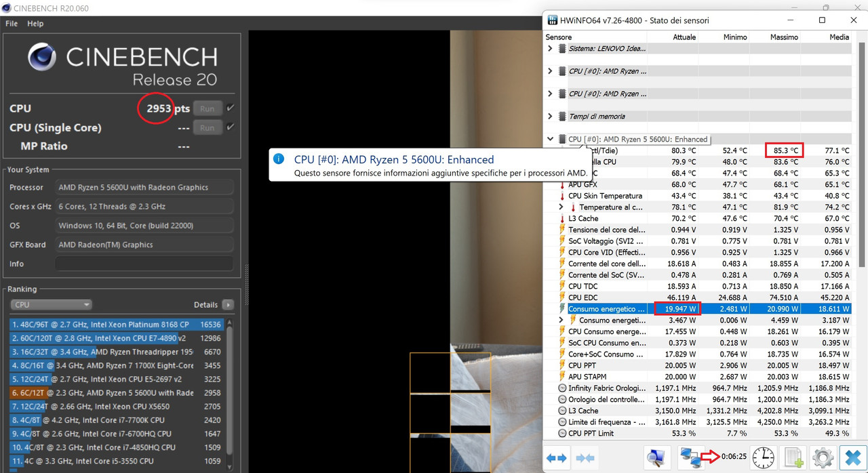Click the chip icon beside Tempi di memoria
This screenshot has width=868, height=473.
point(561,117)
